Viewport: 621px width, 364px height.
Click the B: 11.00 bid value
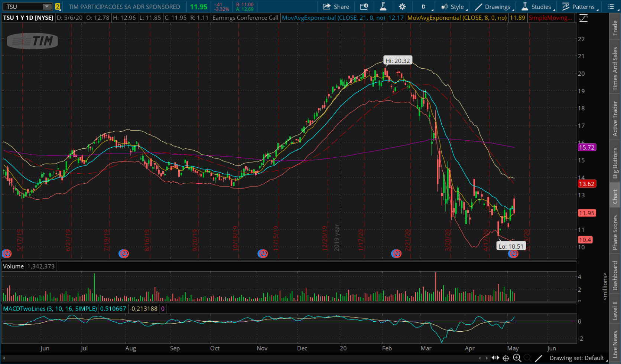(245, 4)
